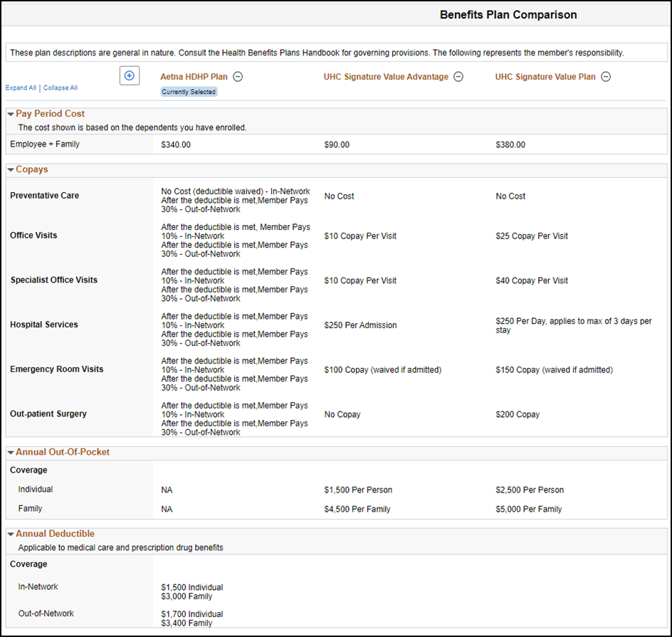Click the Expand All link
This screenshot has height=637, width=672.
tap(21, 88)
